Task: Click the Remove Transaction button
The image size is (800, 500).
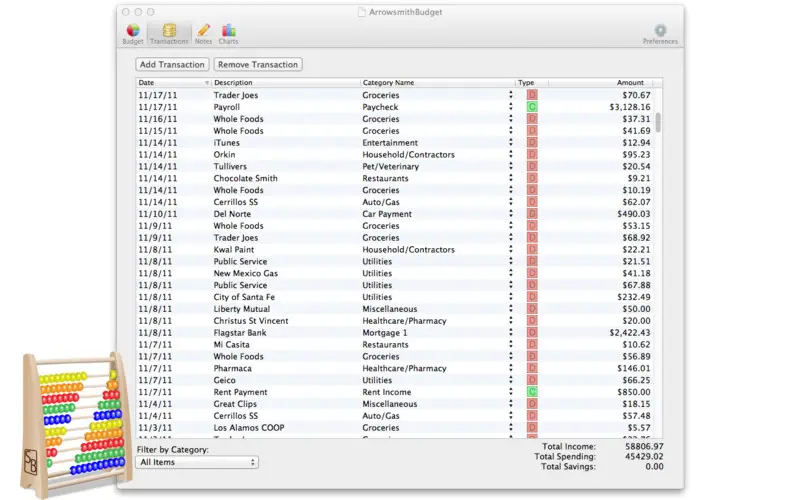Action: (258, 64)
